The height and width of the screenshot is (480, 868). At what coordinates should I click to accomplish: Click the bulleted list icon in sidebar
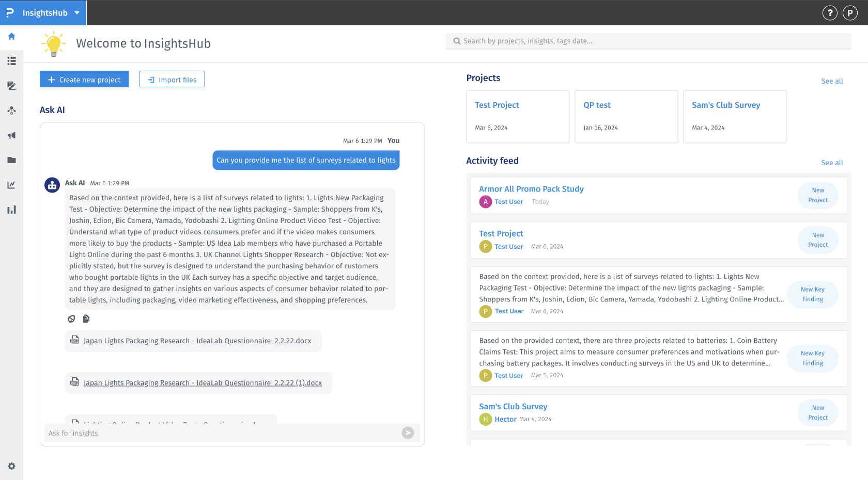pos(11,61)
